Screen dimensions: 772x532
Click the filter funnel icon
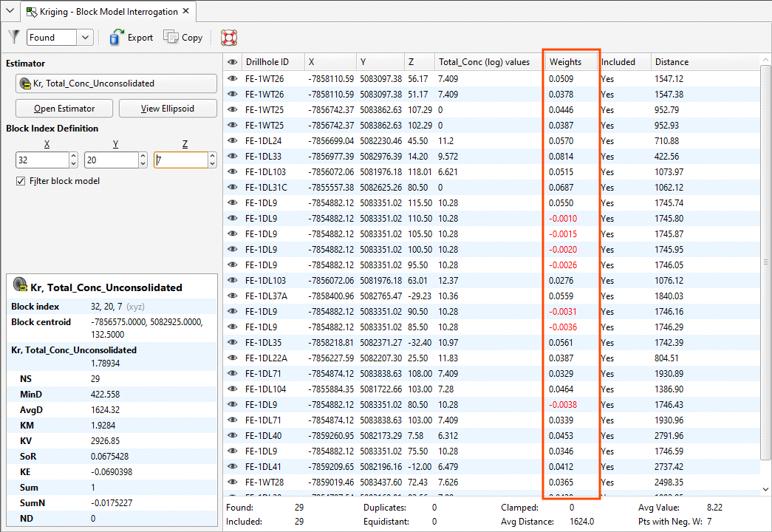[x=14, y=37]
